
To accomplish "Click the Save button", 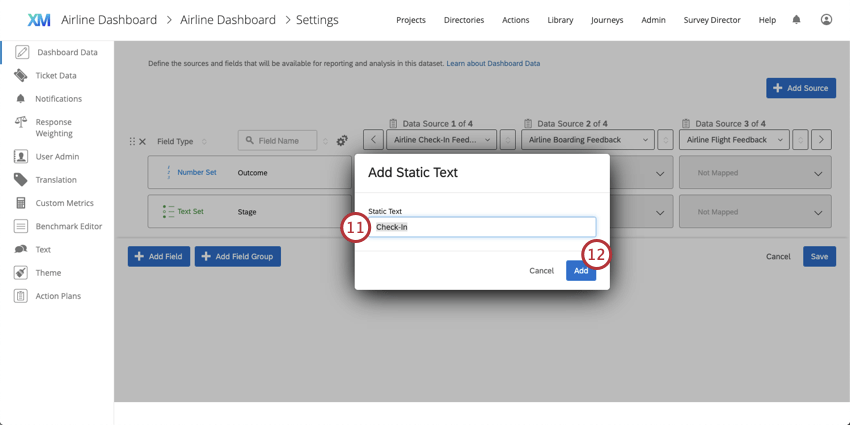I will point(819,256).
